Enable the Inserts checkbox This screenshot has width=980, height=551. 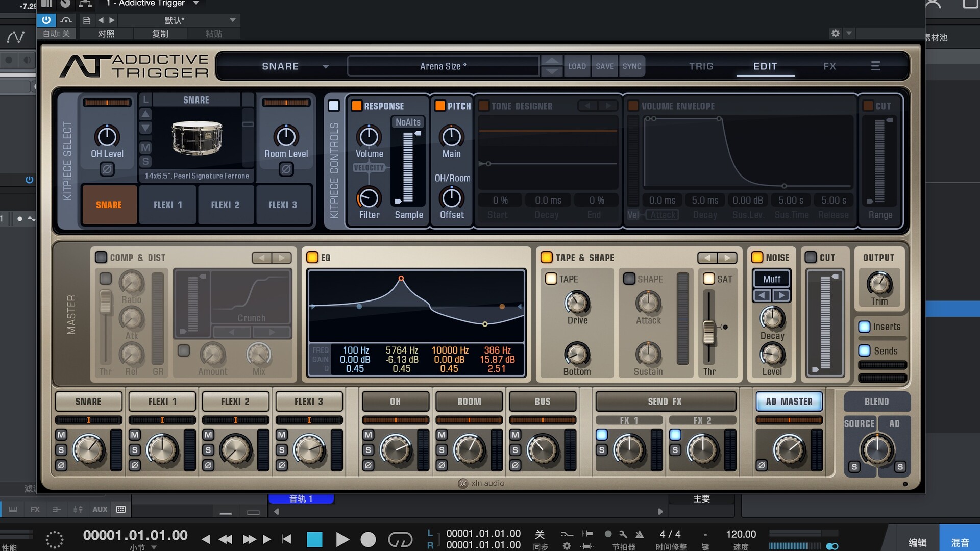tap(864, 327)
